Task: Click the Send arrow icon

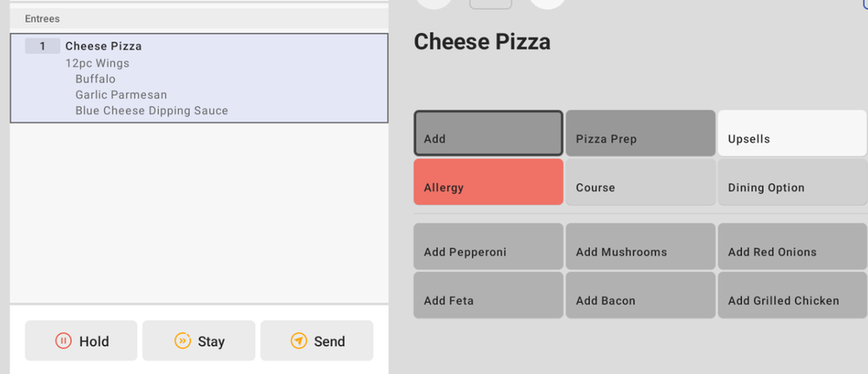Action: click(x=299, y=341)
